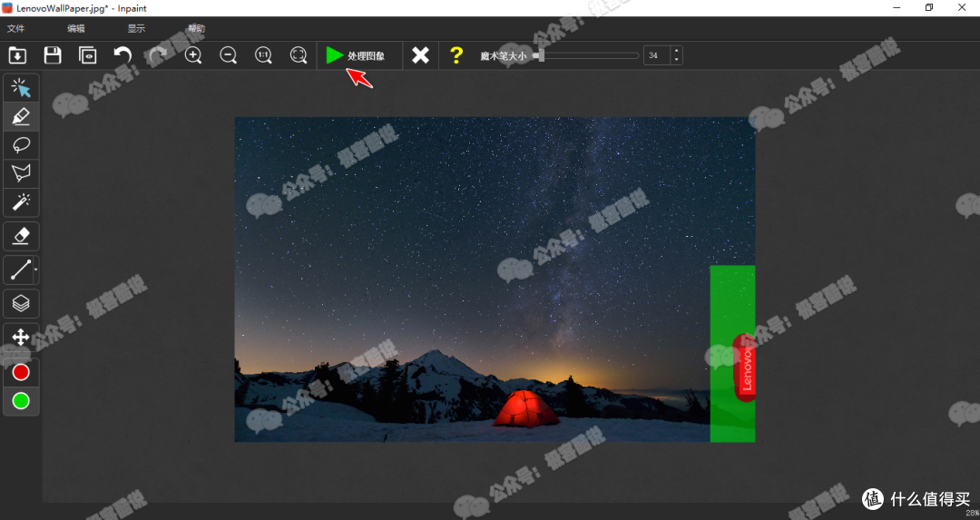The image size is (980, 520).
Task: Click the undo arrow in the toolbar
Action: point(122,55)
